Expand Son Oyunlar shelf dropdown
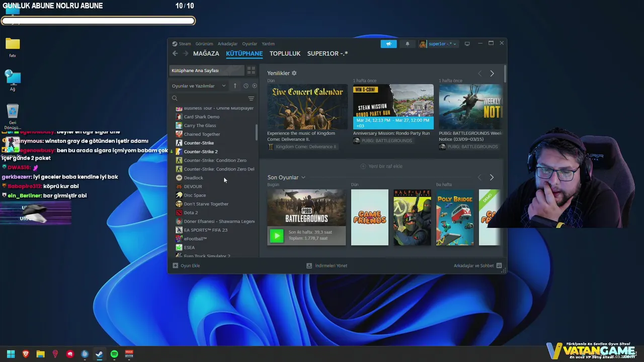The image size is (644, 362). click(x=303, y=177)
